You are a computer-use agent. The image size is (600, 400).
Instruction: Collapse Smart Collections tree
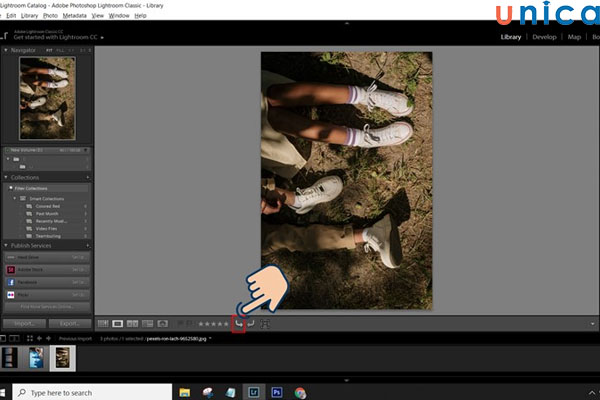tap(15, 198)
